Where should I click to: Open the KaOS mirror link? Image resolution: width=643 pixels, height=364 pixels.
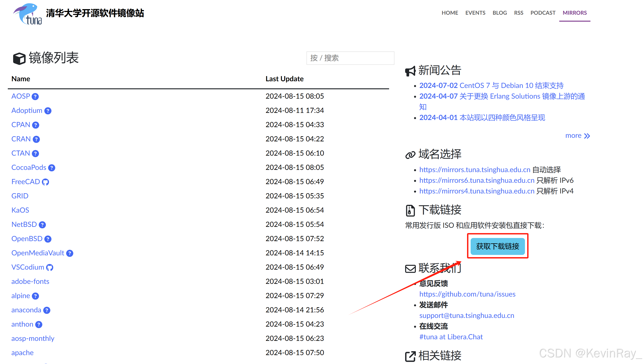click(20, 210)
